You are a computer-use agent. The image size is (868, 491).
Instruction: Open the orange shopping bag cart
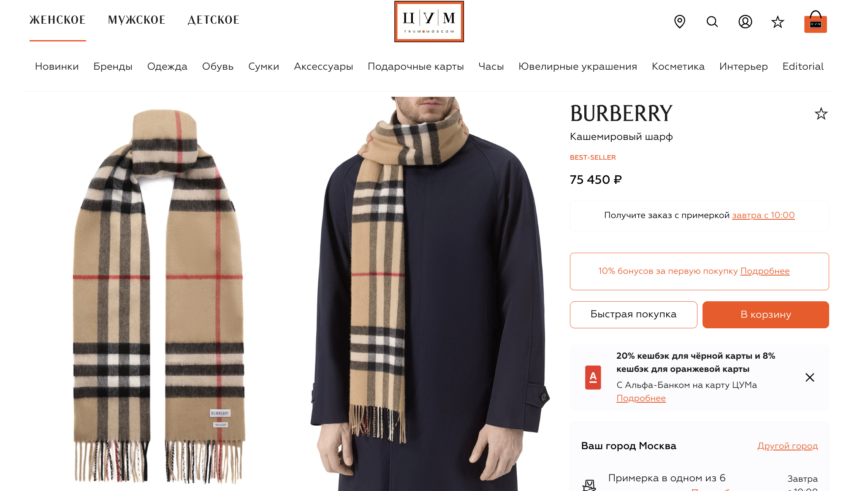tap(815, 22)
